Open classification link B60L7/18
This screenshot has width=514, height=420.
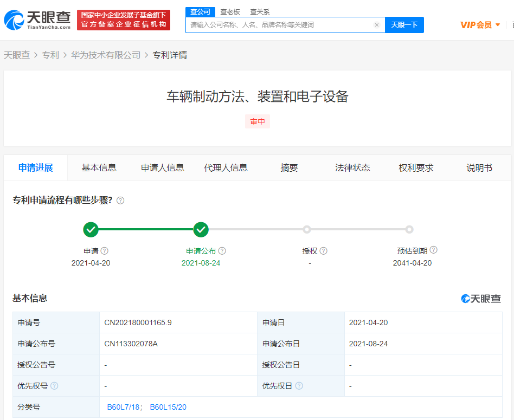(x=123, y=407)
